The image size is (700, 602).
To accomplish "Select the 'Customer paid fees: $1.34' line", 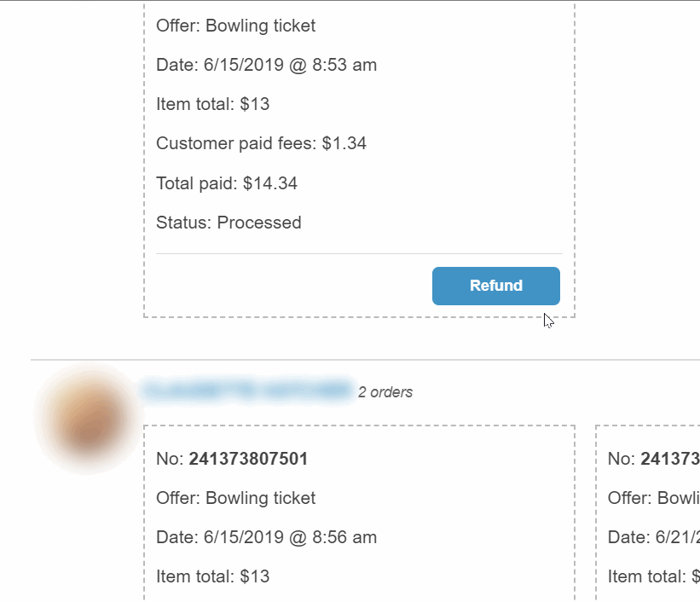I will click(x=261, y=143).
